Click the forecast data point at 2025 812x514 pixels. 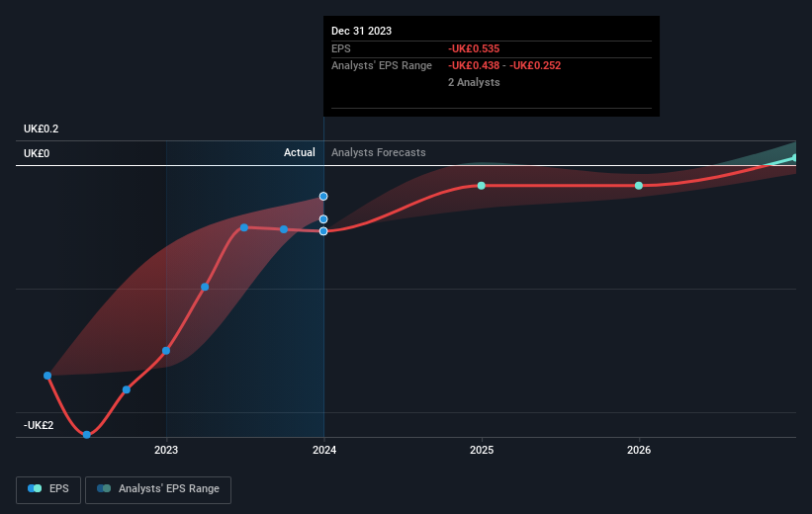pyautogui.click(x=481, y=186)
